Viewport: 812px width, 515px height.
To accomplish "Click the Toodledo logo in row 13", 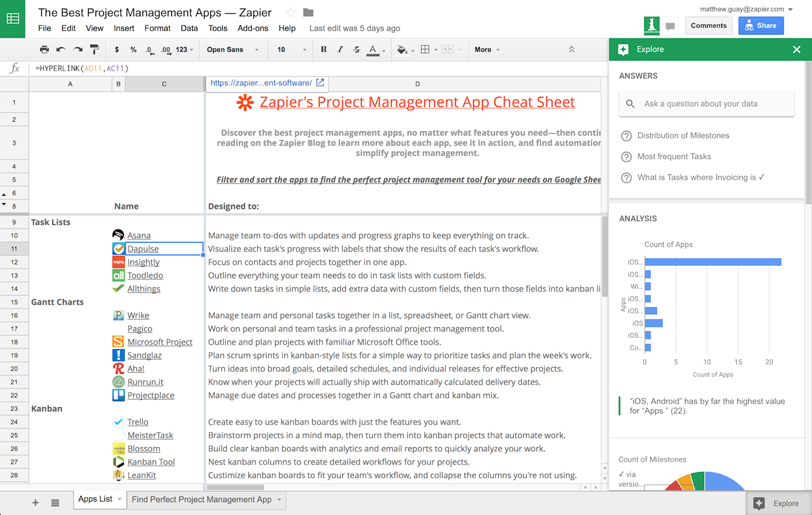I will click(x=118, y=275).
